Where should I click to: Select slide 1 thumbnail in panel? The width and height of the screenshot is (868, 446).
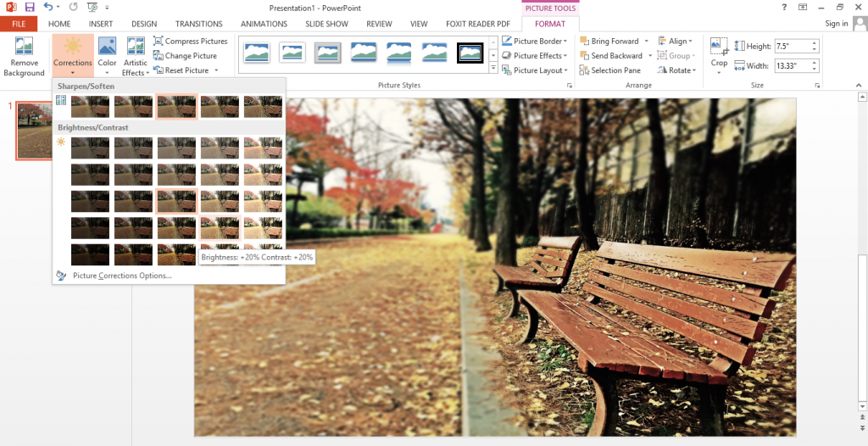coord(34,131)
